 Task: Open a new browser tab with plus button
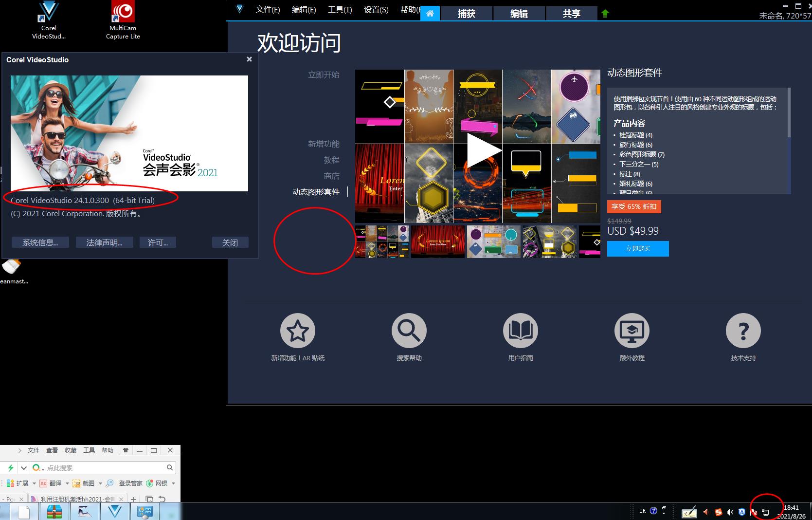coord(133,499)
